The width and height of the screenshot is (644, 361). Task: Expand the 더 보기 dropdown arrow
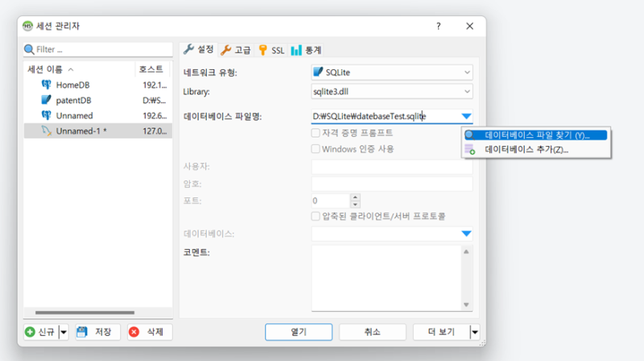[474, 332]
